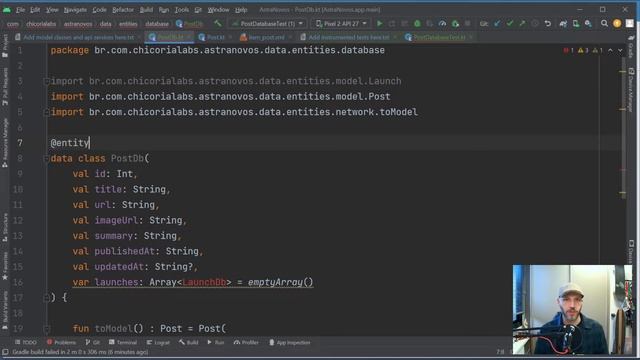The width and height of the screenshot is (640, 360).
Task: Open the Build menu
Action: pos(146,9)
